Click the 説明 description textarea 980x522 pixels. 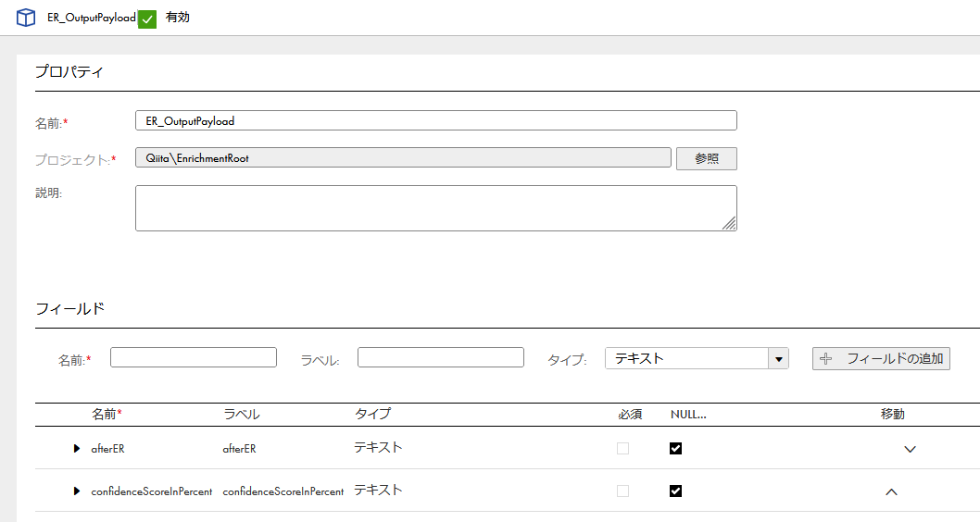[435, 208]
